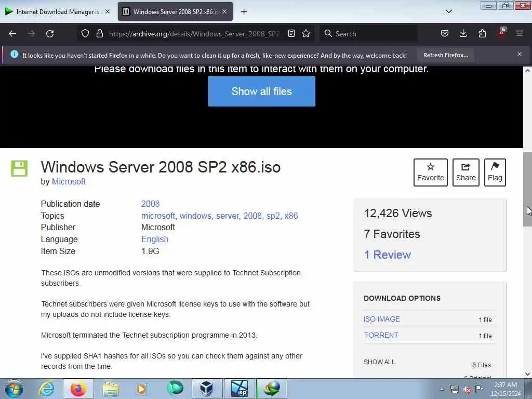
Task: Reload the current page
Action: point(50,34)
